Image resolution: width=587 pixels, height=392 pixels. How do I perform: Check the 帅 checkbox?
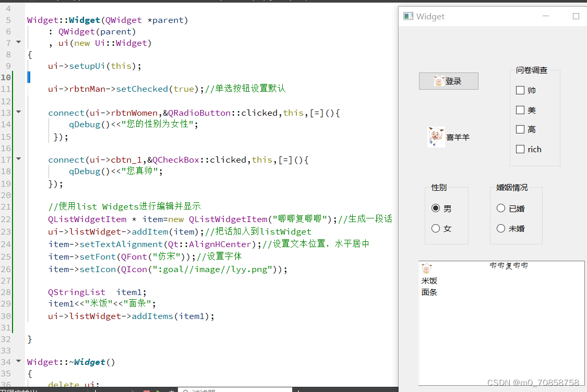click(520, 90)
